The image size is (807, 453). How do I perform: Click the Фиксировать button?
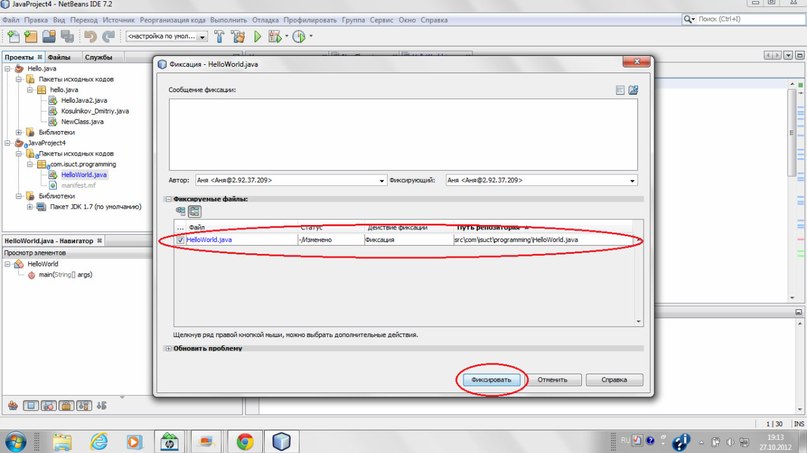[x=491, y=380]
